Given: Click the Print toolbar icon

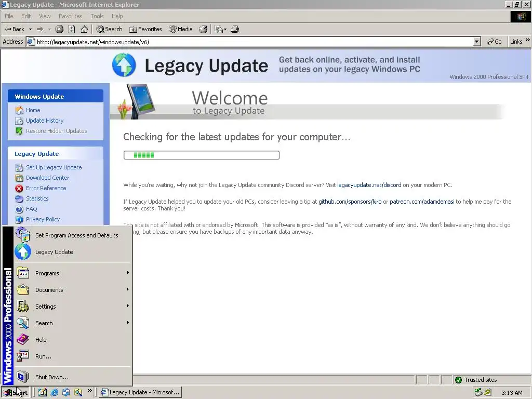Looking at the screenshot, I should pos(235,29).
